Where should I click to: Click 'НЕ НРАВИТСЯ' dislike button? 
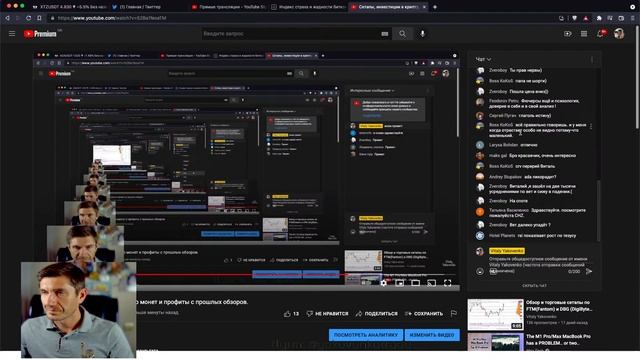(327, 313)
